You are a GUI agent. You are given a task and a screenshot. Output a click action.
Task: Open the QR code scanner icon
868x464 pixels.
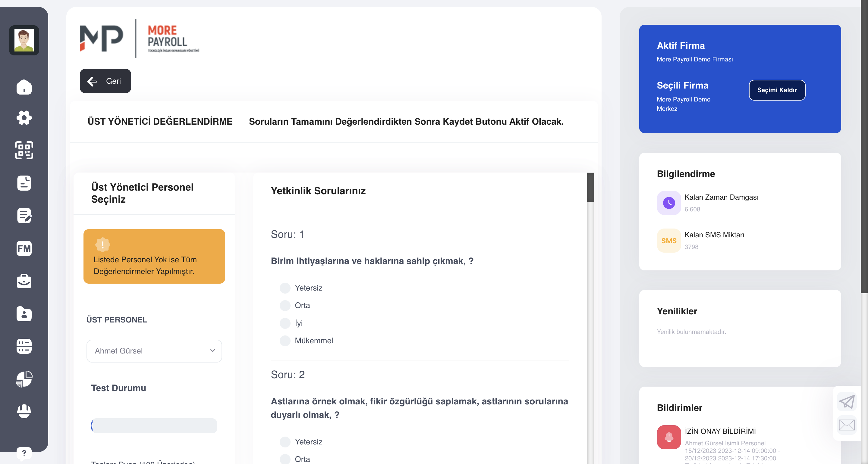pos(24,150)
